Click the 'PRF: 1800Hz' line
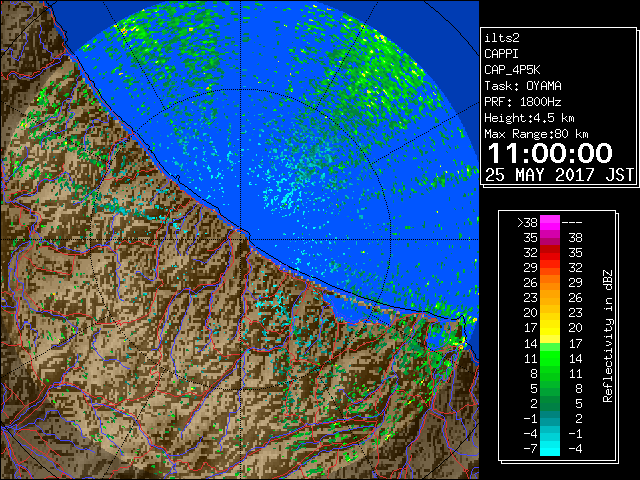This screenshot has width=640, height=480. (x=523, y=102)
